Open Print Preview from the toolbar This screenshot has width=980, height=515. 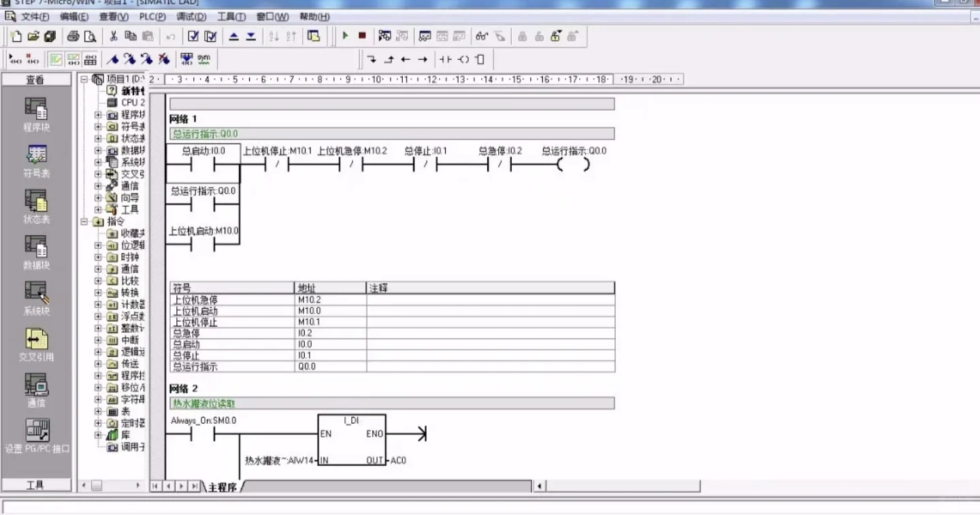coord(89,37)
